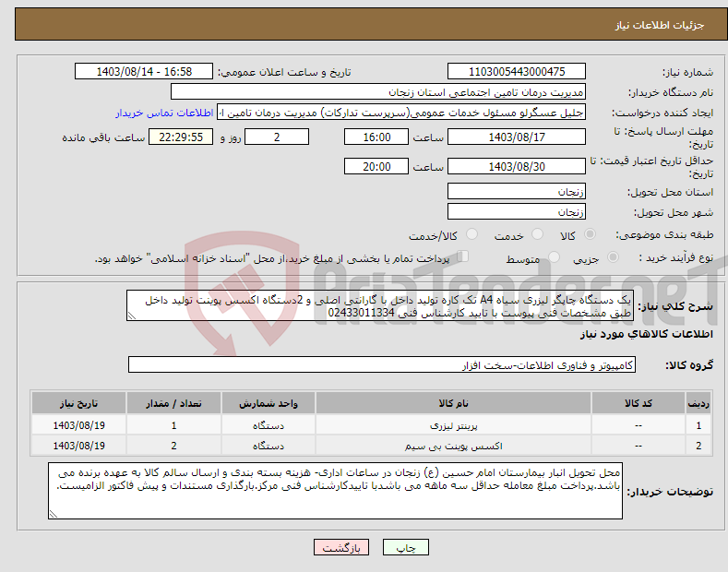
Task: Open اطلاعات تماس خریدار link
Action: pyautogui.click(x=164, y=113)
